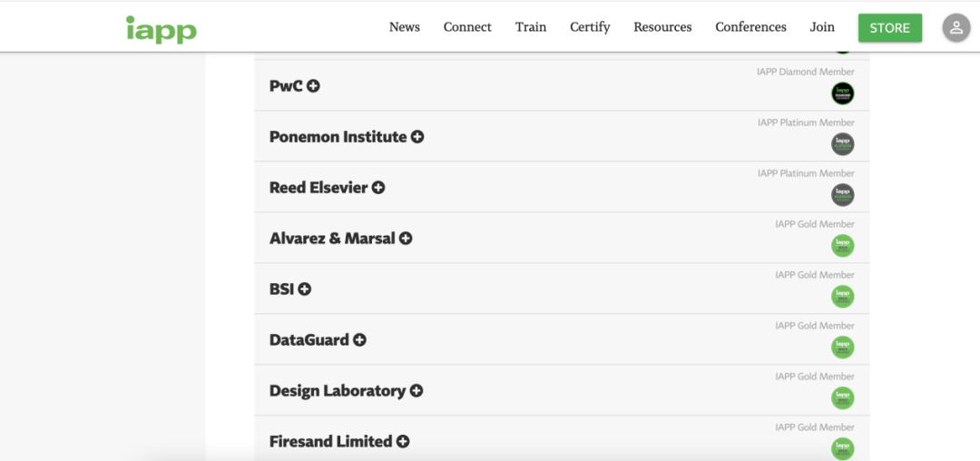Image resolution: width=980 pixels, height=461 pixels.
Task: Click the green STORE button
Action: coord(890,28)
